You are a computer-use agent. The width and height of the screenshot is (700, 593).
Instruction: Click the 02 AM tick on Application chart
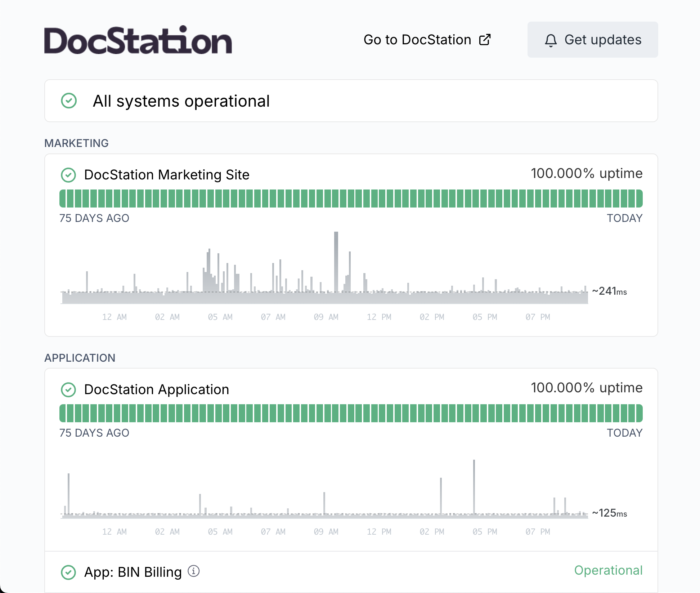coord(167,532)
